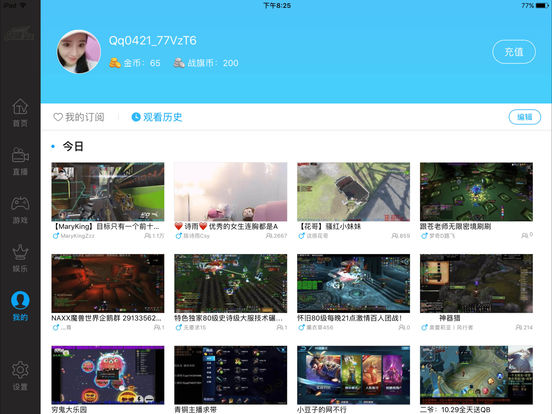The height and width of the screenshot is (414, 552).
Task: Open the 设置 gear icon
Action: [20, 370]
